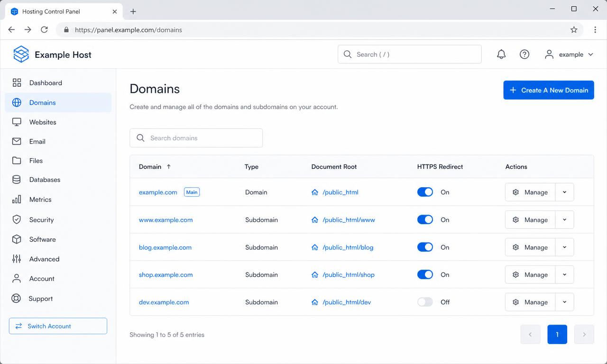Toggle HTTPS Redirect for example.com
Viewport: 607px width, 364px height.
click(x=425, y=192)
